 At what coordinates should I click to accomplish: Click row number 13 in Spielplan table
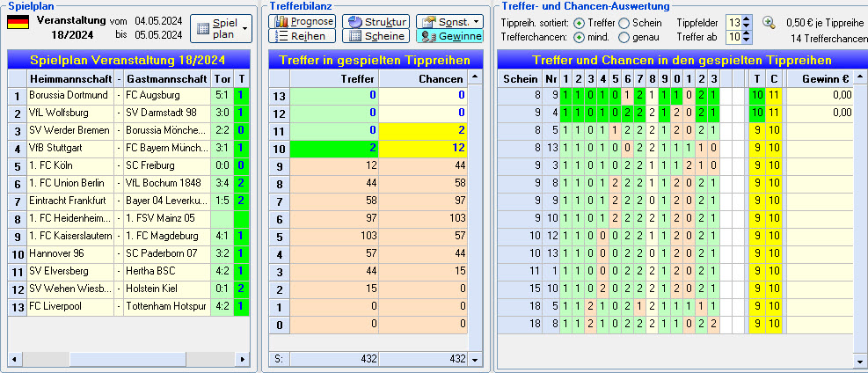coord(18,307)
